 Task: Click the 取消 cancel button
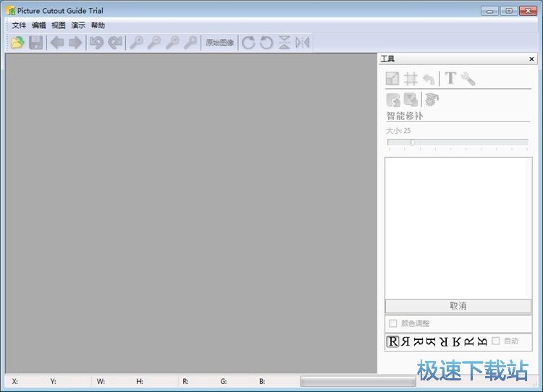(x=458, y=306)
